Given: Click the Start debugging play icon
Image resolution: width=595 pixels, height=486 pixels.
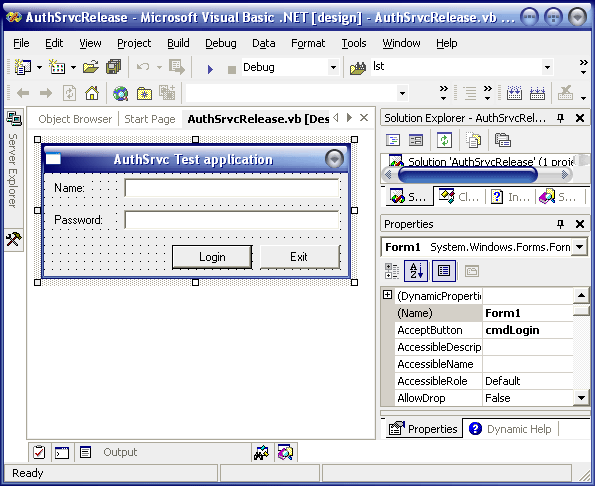Looking at the screenshot, I should pyautogui.click(x=210, y=69).
